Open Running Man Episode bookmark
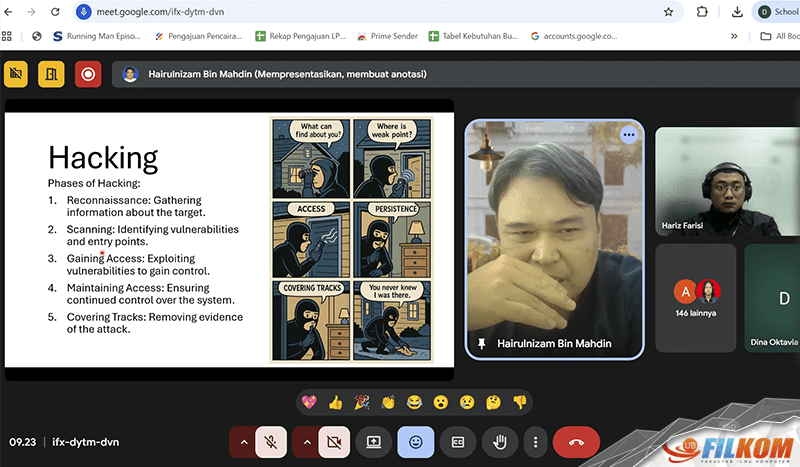800x467 pixels. [99, 36]
